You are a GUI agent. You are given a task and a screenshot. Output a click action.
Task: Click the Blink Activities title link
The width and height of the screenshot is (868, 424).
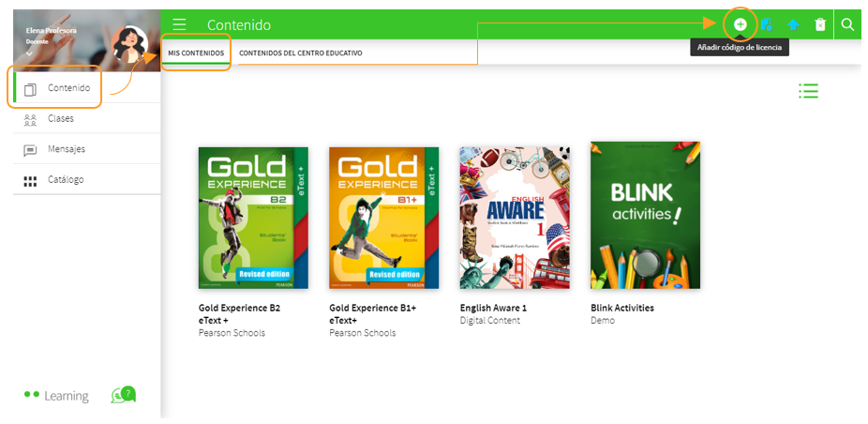[621, 308]
